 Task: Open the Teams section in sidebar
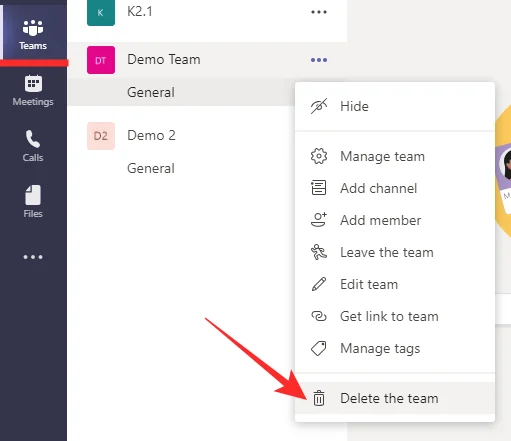coord(33,35)
